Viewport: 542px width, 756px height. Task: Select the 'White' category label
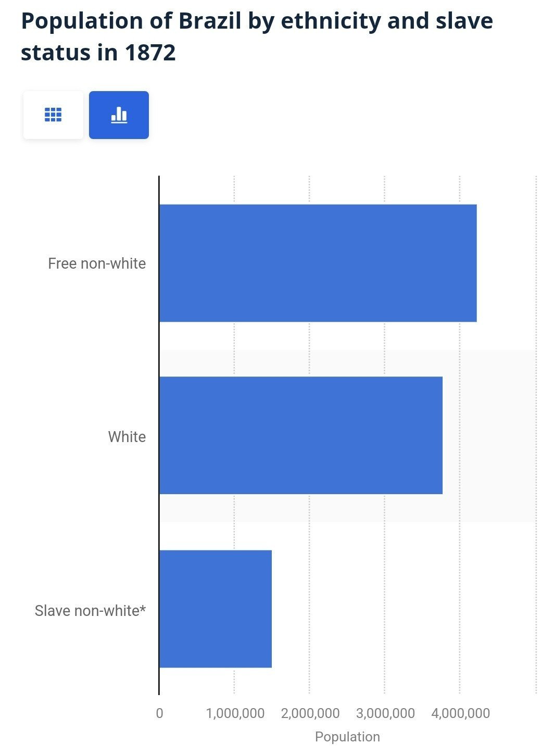coord(127,436)
